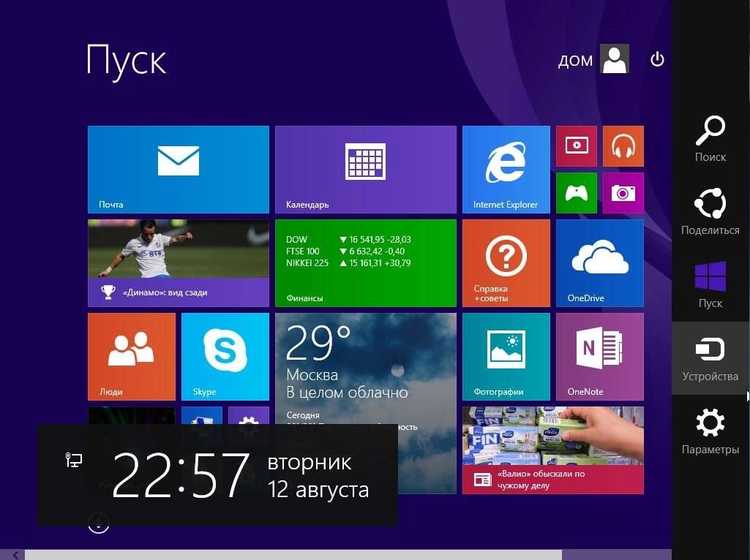Screen dimensions: 750x560
Task: Click the Поделиться share charm
Action: coord(710,212)
